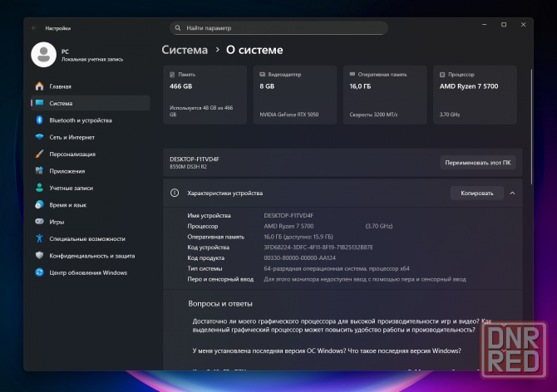
Task: Click the Найти параметр search field
Action: pyautogui.click(x=278, y=27)
